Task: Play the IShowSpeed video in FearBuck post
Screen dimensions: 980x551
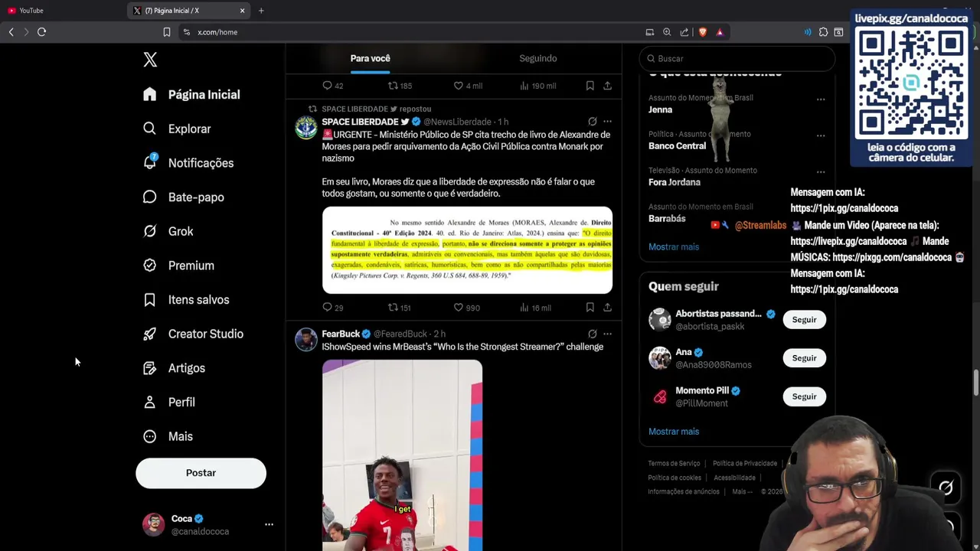Action: 402,455
